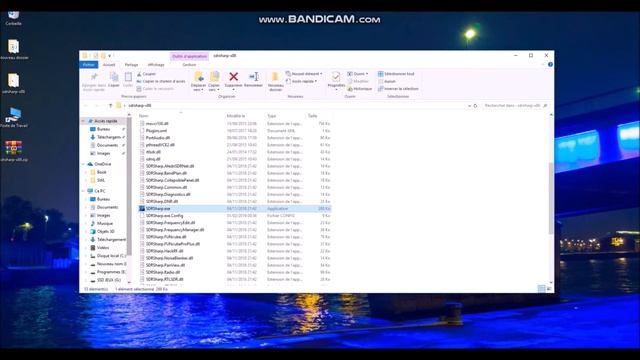Select the sdrsharp-x86 zip desktop icon
The width and height of the screenshot is (640, 360).
click(x=13, y=151)
